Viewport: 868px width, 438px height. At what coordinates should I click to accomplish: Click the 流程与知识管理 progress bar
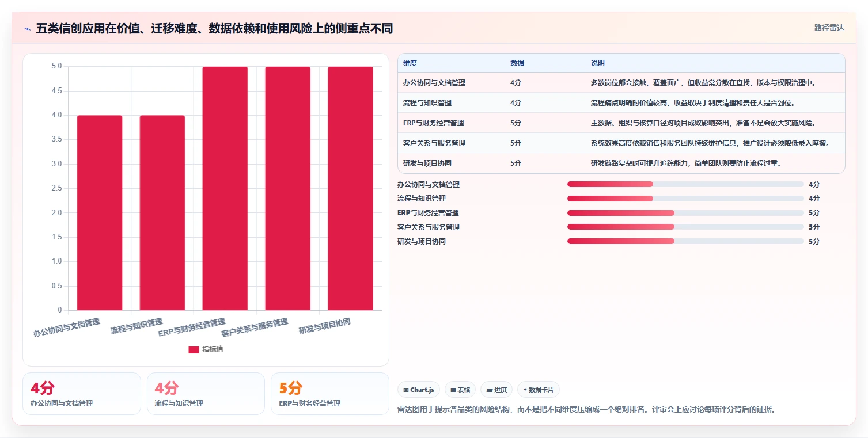tap(685, 199)
